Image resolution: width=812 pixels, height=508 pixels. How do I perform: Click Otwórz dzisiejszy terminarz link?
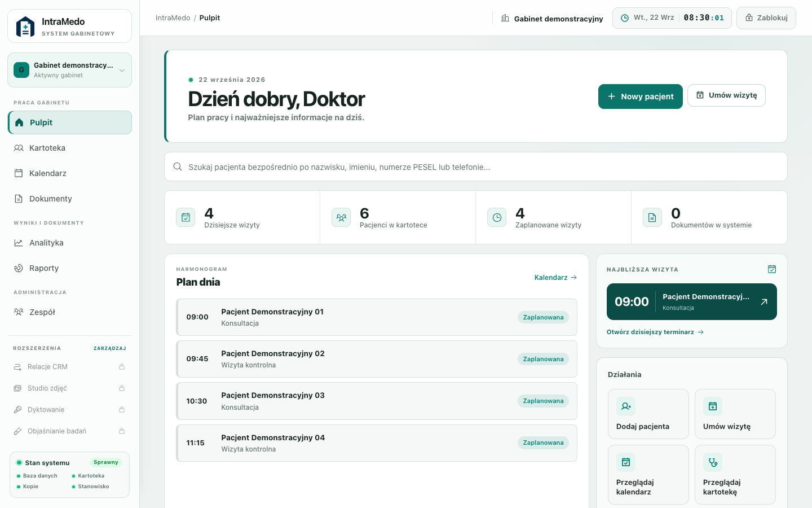[x=655, y=332]
